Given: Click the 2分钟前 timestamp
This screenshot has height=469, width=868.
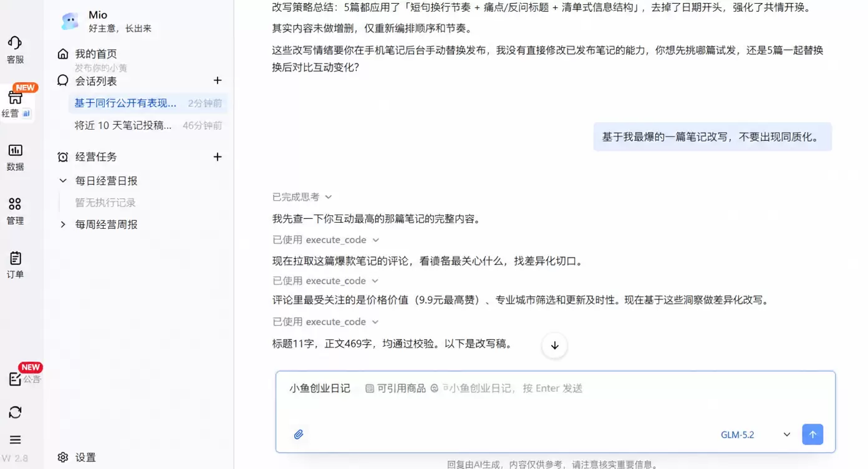Looking at the screenshot, I should pos(205,104).
